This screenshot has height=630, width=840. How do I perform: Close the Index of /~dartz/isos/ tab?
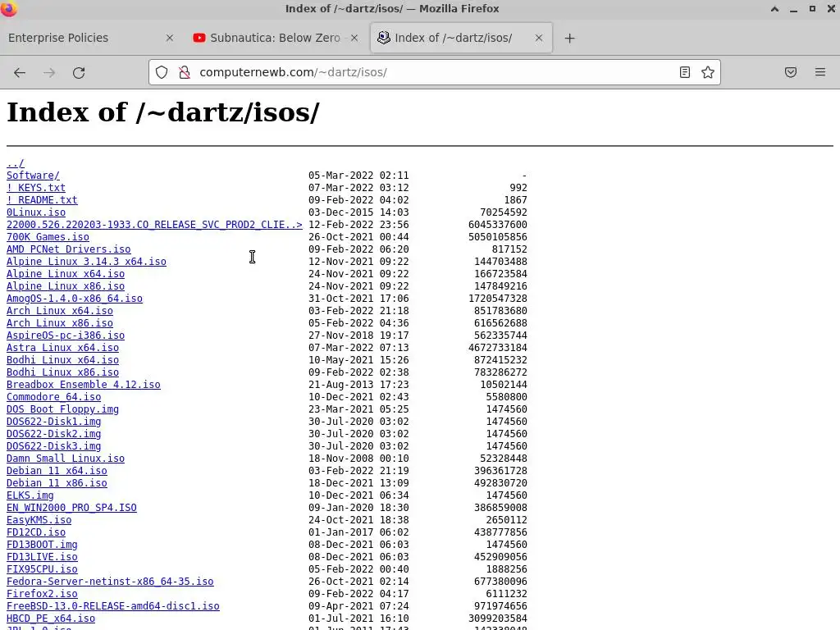(x=539, y=38)
